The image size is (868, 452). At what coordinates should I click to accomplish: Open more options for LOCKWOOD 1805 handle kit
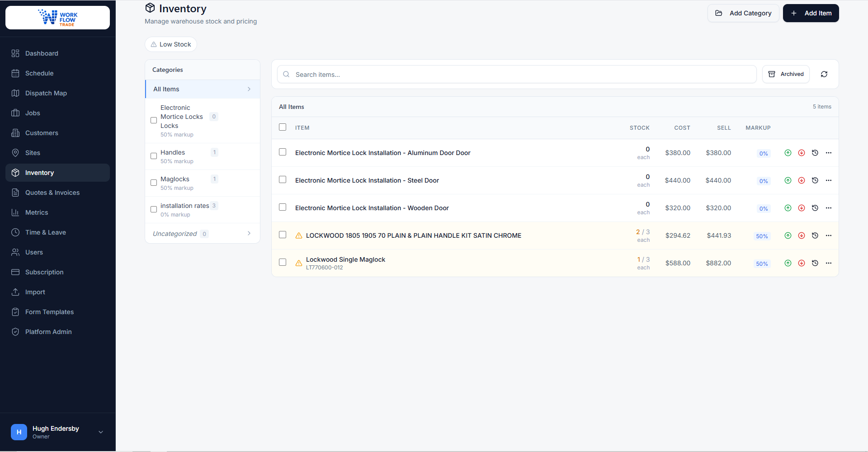point(829,235)
